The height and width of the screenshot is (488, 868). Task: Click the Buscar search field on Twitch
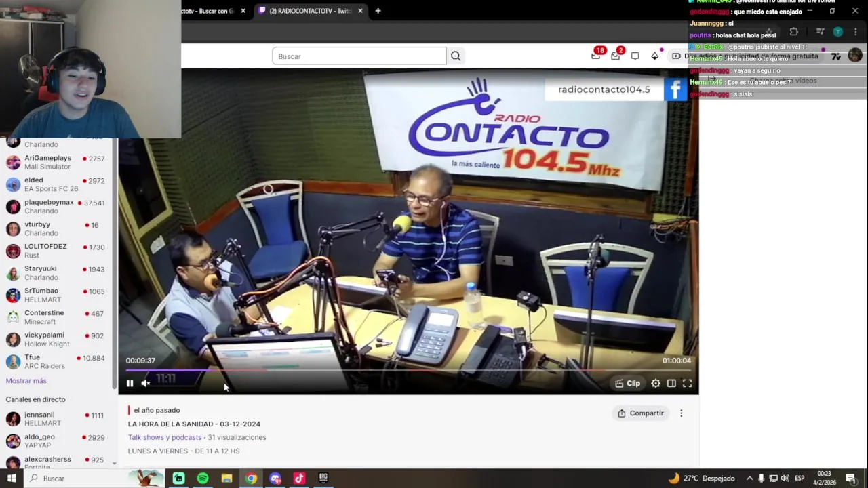[x=359, y=56]
